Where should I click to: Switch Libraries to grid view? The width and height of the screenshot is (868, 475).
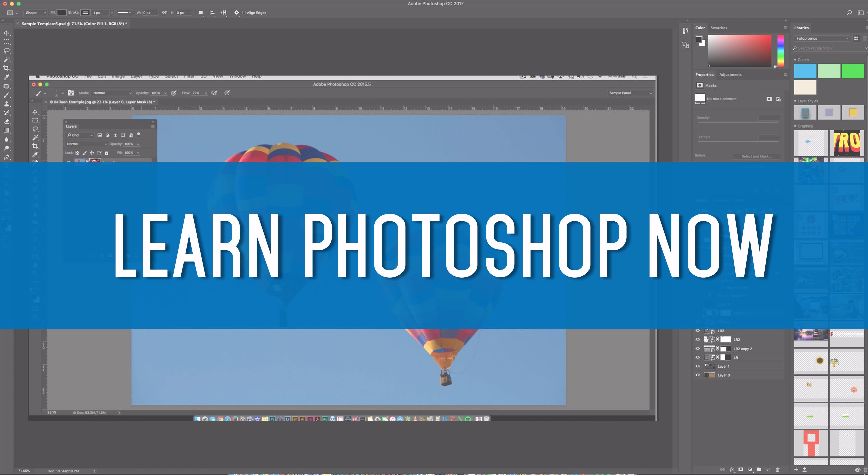(x=856, y=39)
